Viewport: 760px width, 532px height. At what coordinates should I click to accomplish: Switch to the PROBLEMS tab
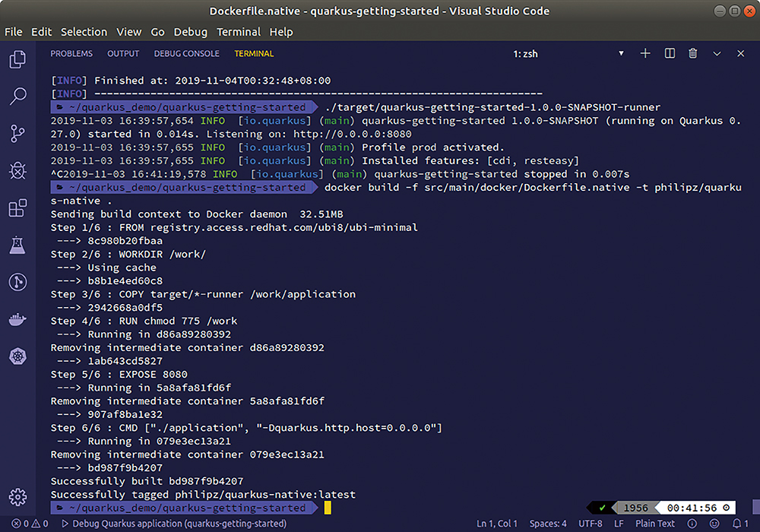[x=71, y=54]
